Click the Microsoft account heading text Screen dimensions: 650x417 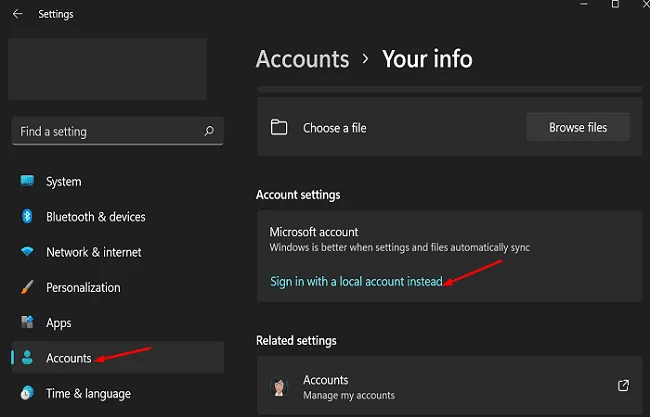click(314, 232)
